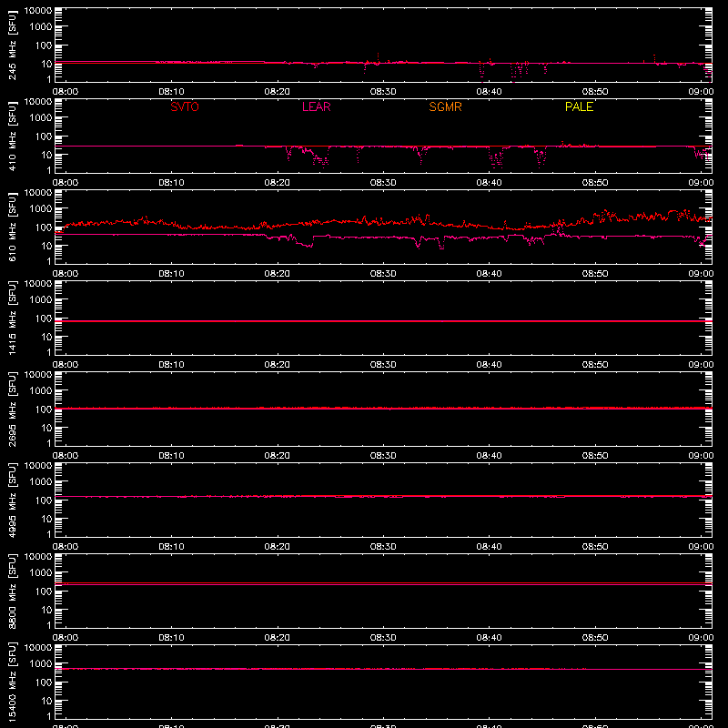Image resolution: width=728 pixels, height=728 pixels.
Task: Select the 1415 MHz [SFU] axis title
Action: point(12,318)
